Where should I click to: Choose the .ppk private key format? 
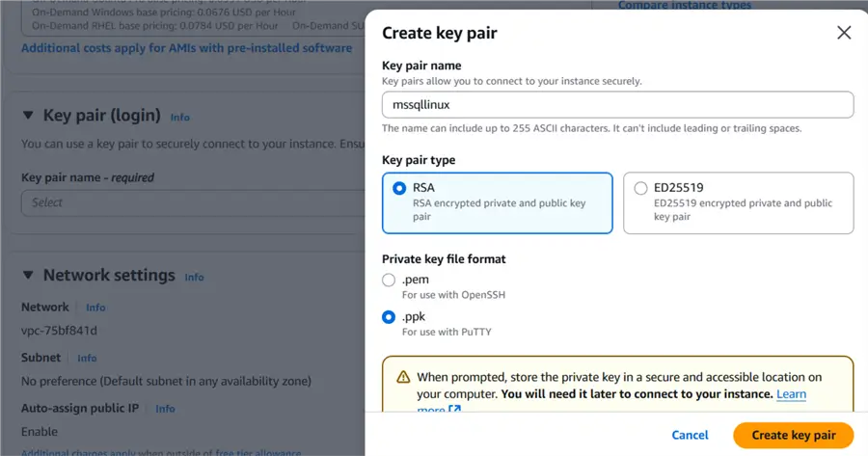point(389,316)
